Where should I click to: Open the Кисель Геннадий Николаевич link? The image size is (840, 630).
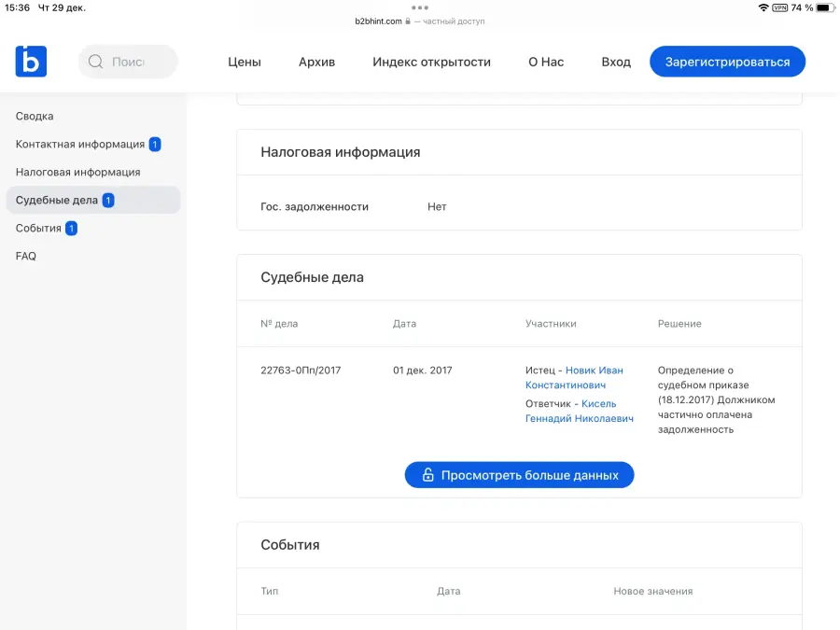tap(579, 411)
